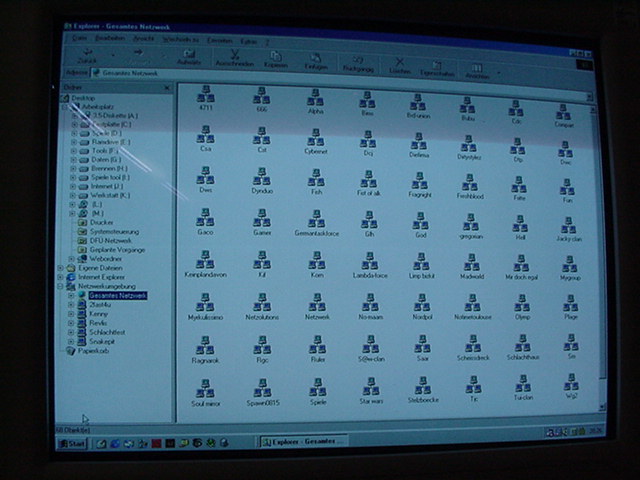Screen dimensions: 640x480
Task: Expand the Daten (G:) drive node
Action: click(x=73, y=160)
